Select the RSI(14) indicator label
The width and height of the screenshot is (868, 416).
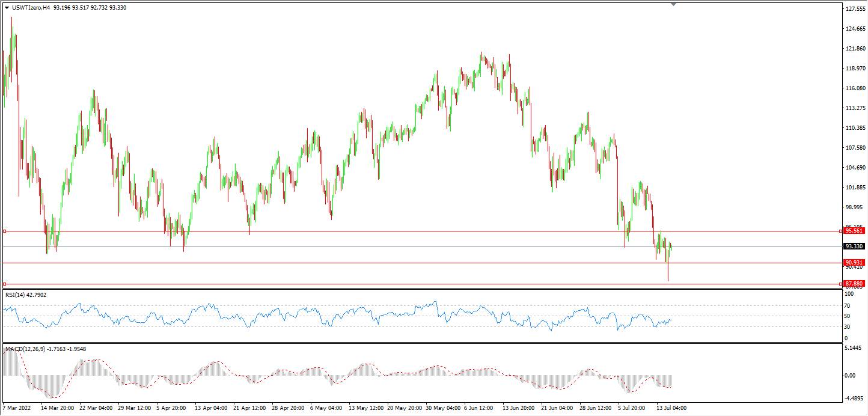[25, 295]
